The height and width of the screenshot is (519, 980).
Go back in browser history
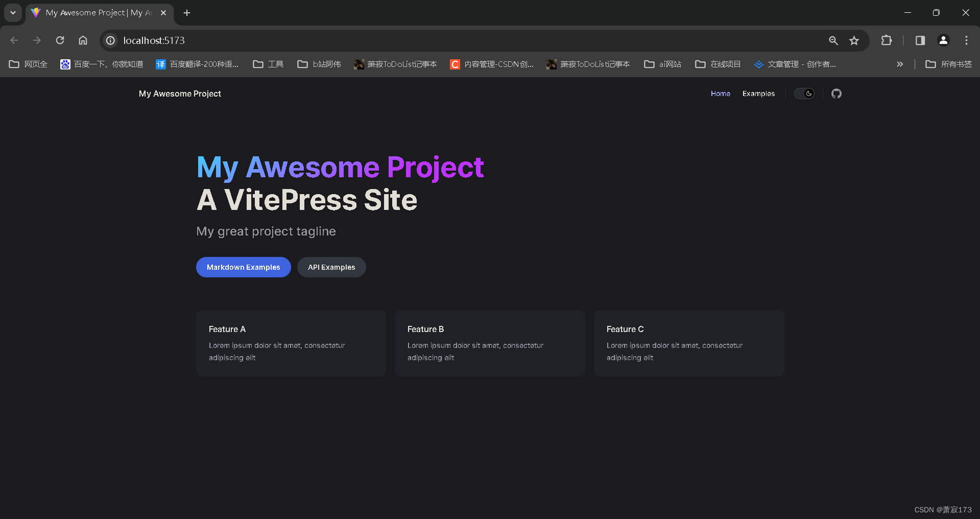click(14, 40)
